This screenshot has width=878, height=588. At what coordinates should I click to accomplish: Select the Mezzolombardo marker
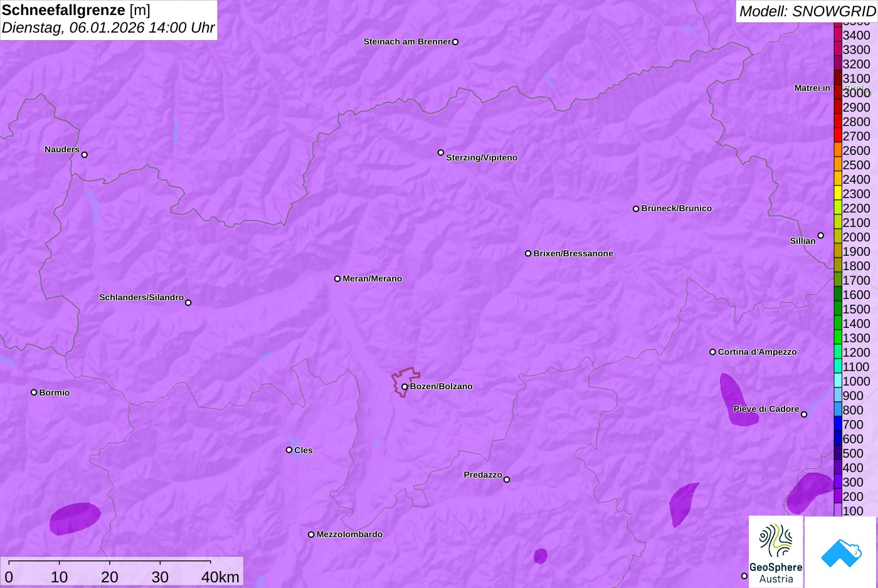[311, 535]
